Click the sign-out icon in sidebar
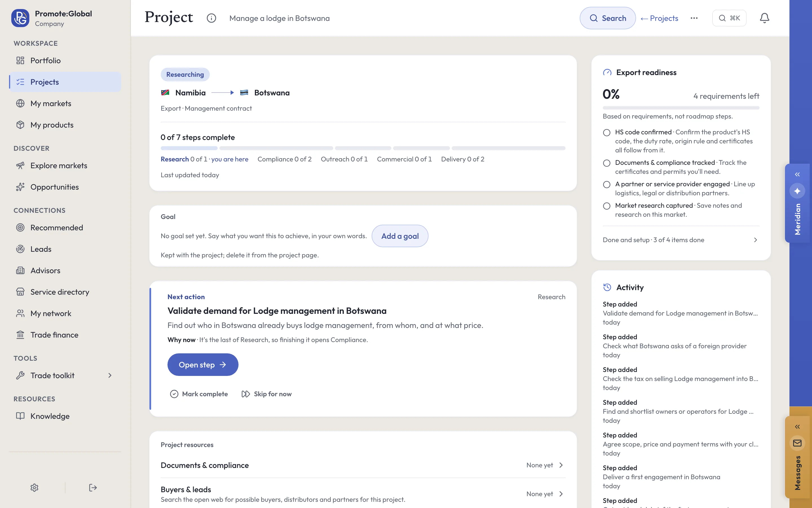The image size is (812, 508). click(x=93, y=487)
